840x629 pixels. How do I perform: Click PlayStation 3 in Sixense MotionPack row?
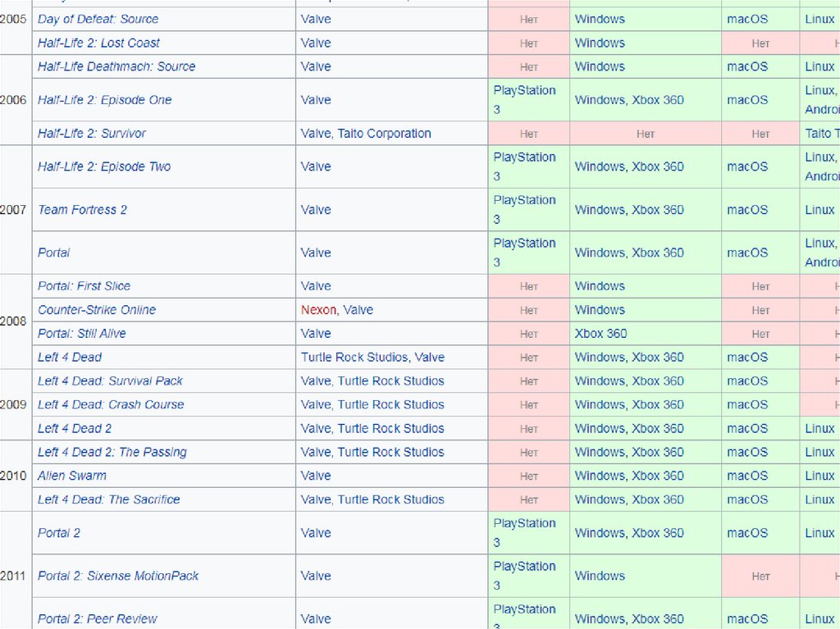pyautogui.click(x=524, y=576)
